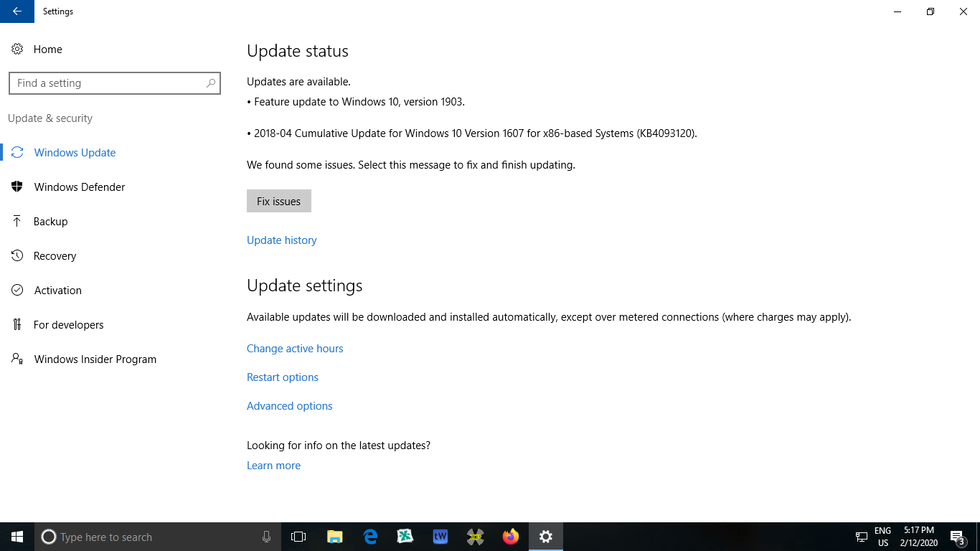Focus the Find a setting search box

(x=115, y=83)
